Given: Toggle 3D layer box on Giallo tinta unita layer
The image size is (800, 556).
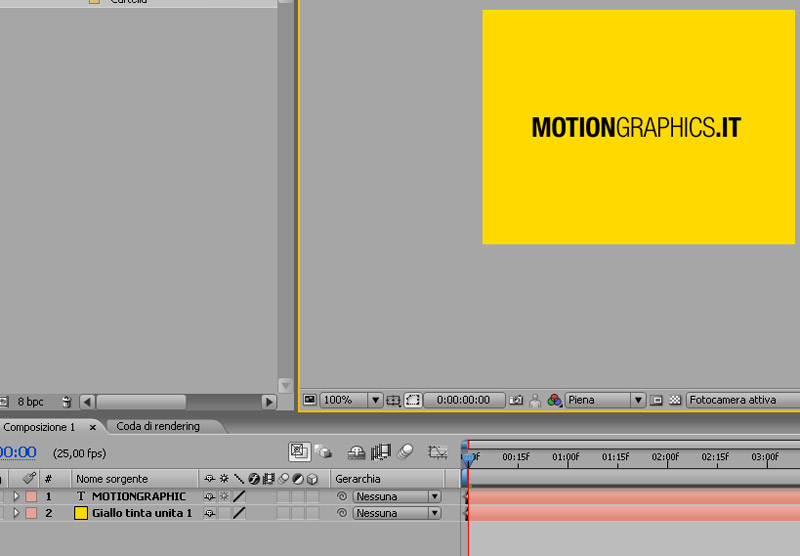Looking at the screenshot, I should (x=312, y=513).
